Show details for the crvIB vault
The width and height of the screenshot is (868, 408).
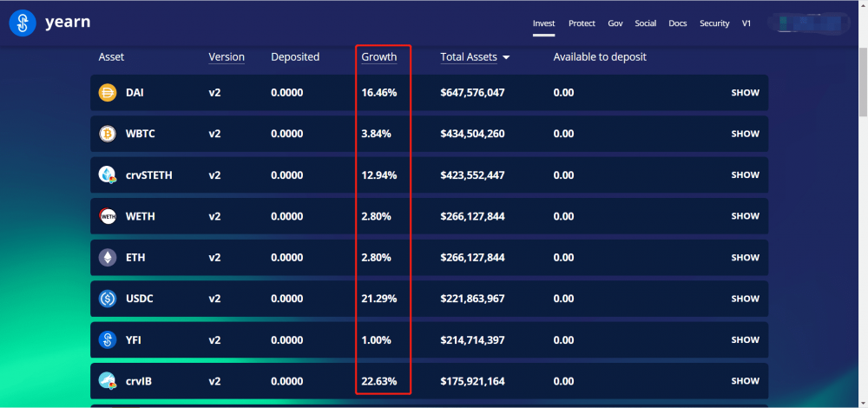(745, 381)
